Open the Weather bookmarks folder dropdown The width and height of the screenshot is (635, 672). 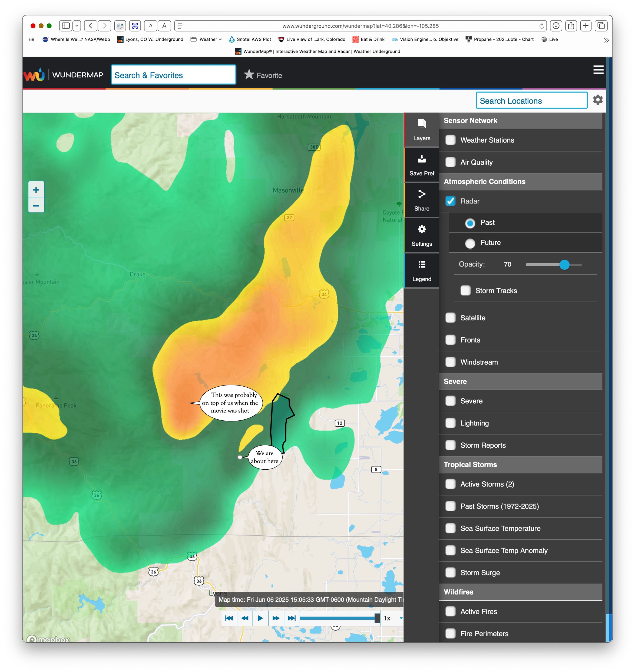click(206, 39)
